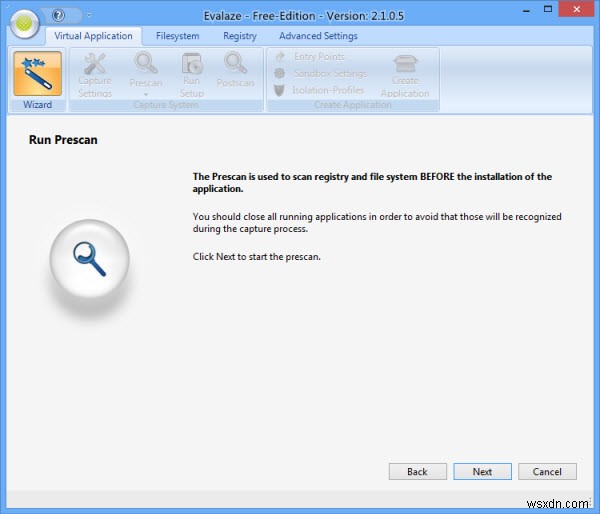Click the Help question mark icon
Screen dimensions: 600x514
[x=59, y=15]
